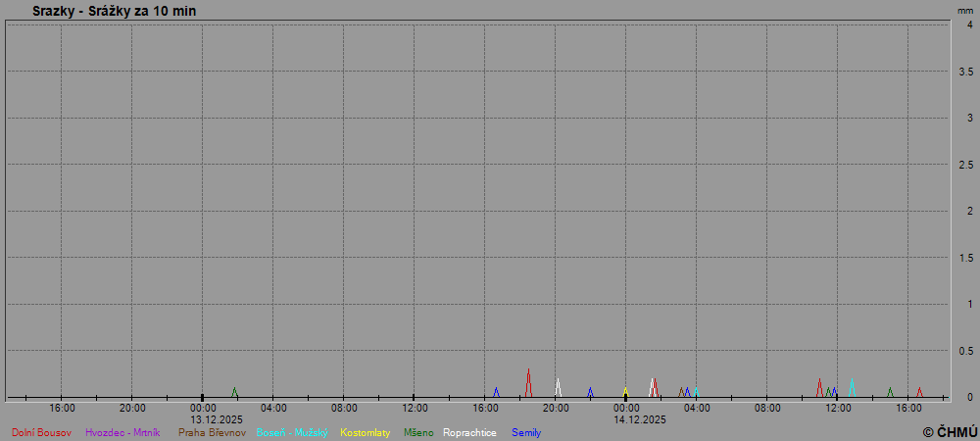
Task: Click the first 16:00 time axis label
Action: pos(62,408)
